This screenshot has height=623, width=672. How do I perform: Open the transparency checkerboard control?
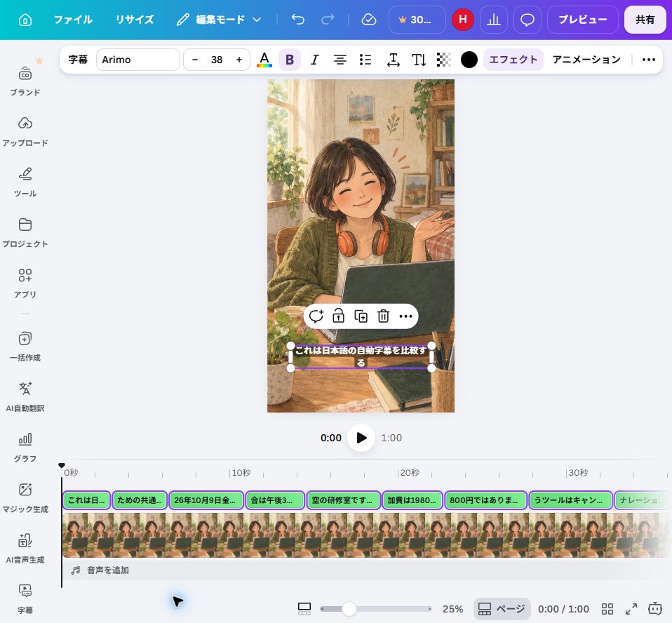pos(443,60)
